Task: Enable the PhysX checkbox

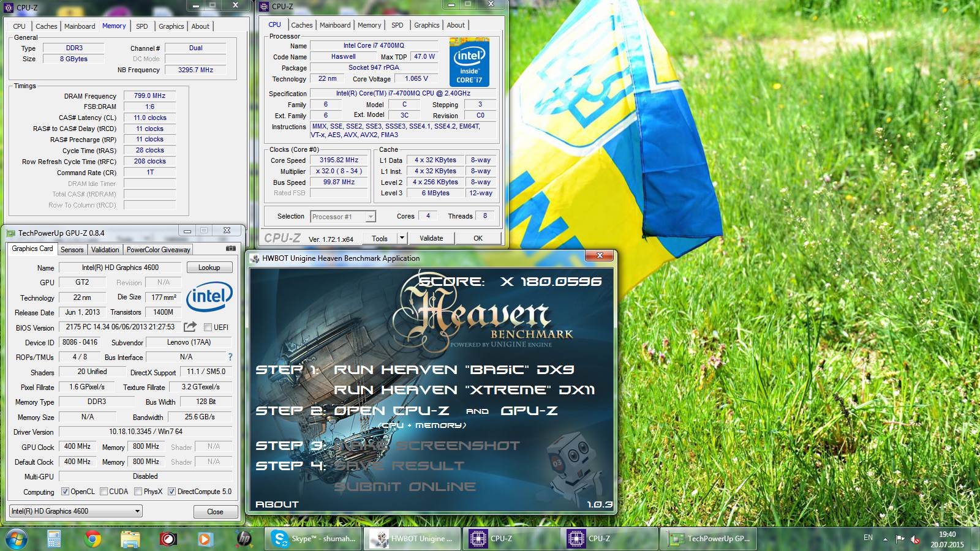Action: click(138, 492)
